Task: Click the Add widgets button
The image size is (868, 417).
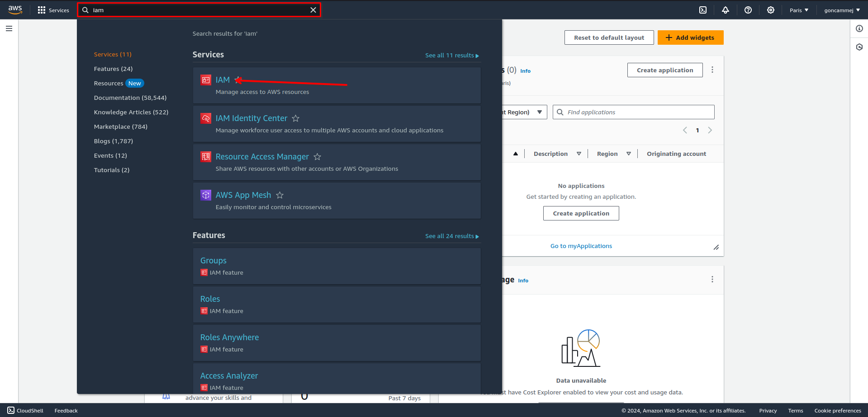Action: pos(690,37)
